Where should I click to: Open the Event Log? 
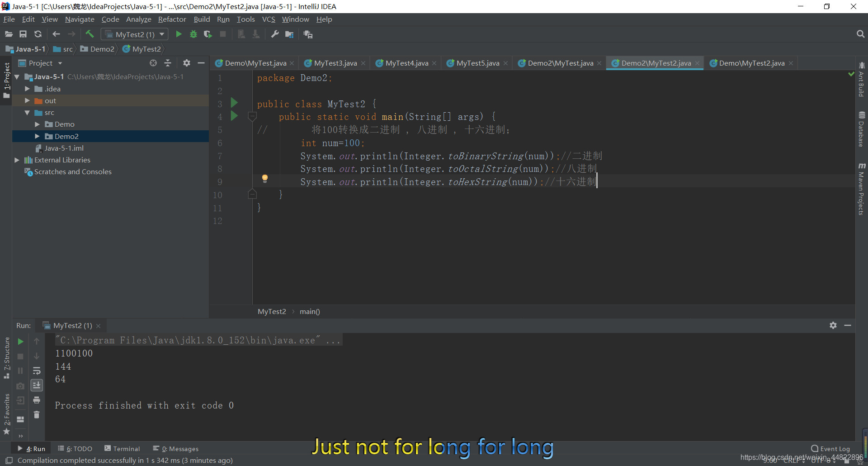pyautogui.click(x=830, y=449)
